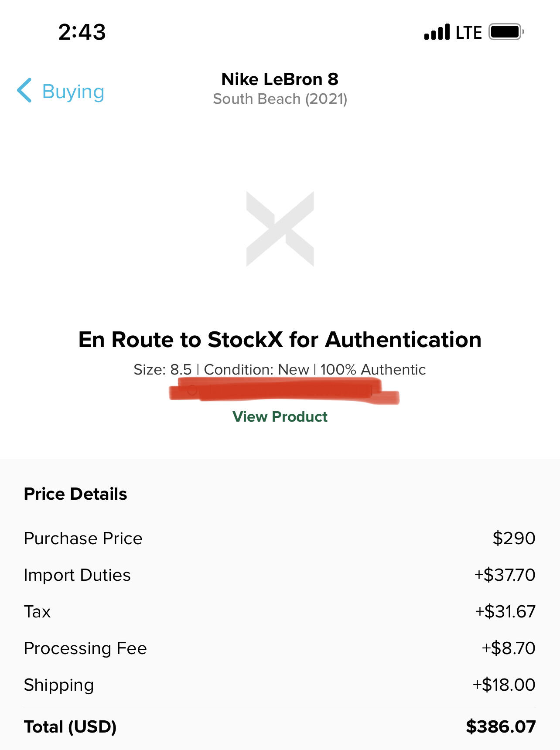Tap the Total (USD) amount $386.07
This screenshot has width=560, height=750.
[501, 726]
